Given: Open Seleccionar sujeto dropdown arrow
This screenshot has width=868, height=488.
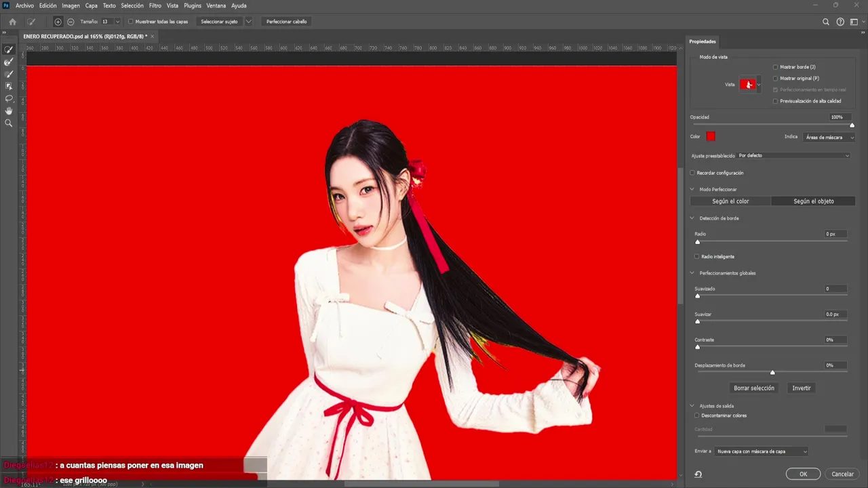Looking at the screenshot, I should tap(249, 22).
